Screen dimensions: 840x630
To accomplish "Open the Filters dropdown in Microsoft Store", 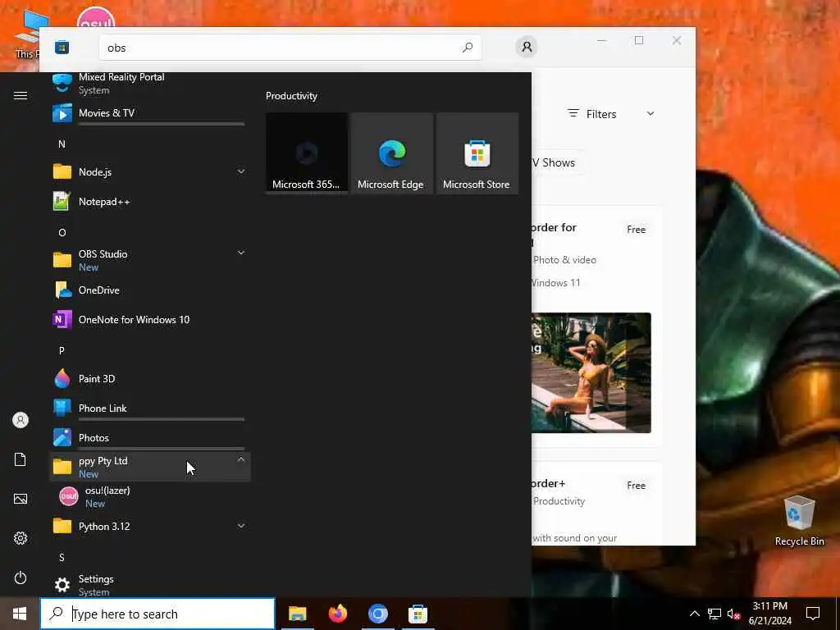I will coord(610,114).
